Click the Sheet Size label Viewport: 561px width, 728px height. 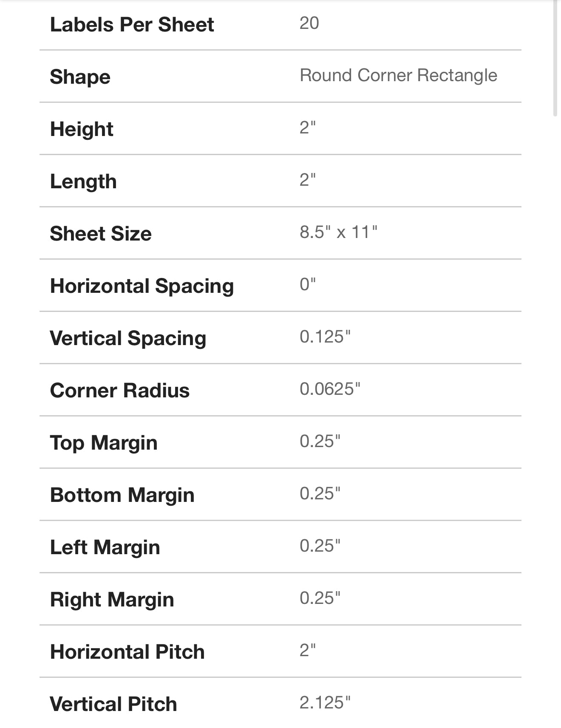(101, 234)
